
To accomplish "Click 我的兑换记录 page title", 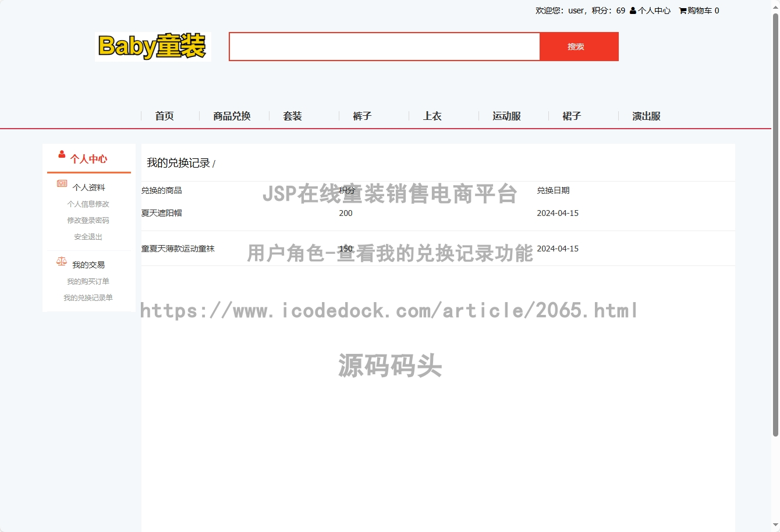I will pos(178,163).
